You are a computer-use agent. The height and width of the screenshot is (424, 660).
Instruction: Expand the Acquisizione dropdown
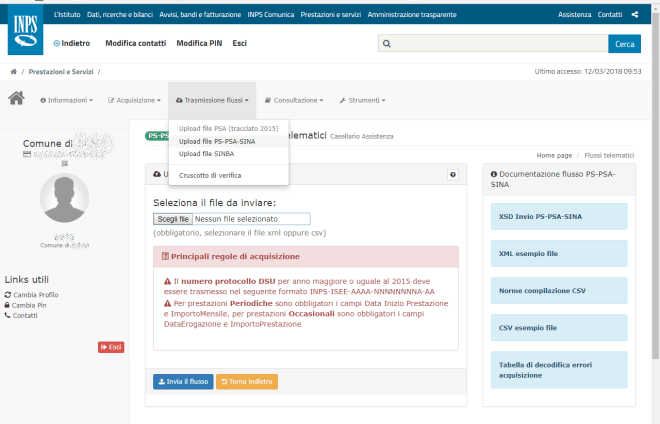(133, 100)
